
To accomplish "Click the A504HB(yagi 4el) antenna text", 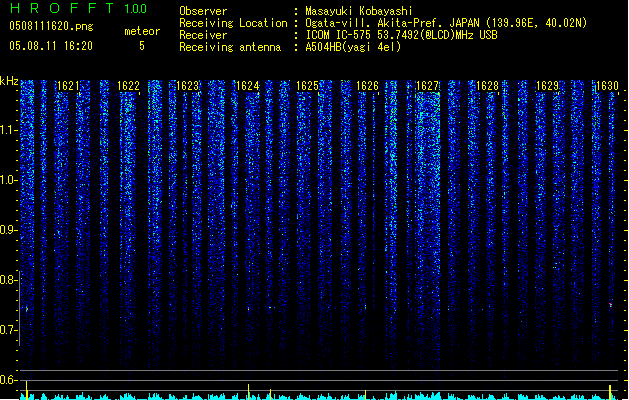I will (x=353, y=47).
